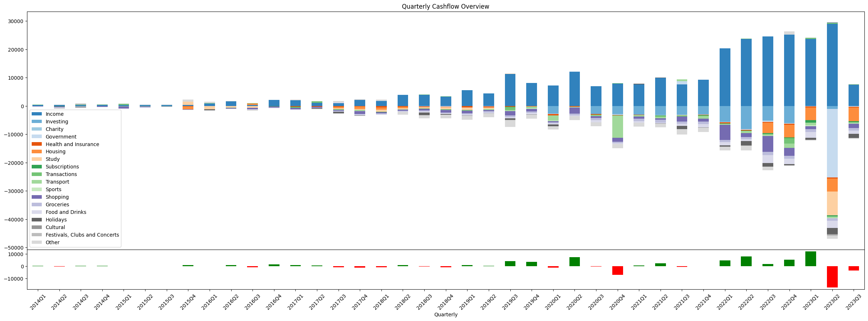Click the Study legend label
Screen dimensions: 868x321
point(53,159)
